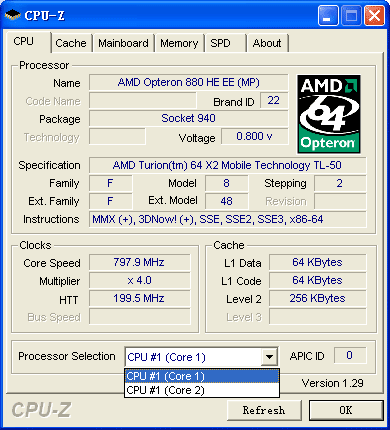
Task: Minimize the CPU-Z window
Action: (328, 15)
